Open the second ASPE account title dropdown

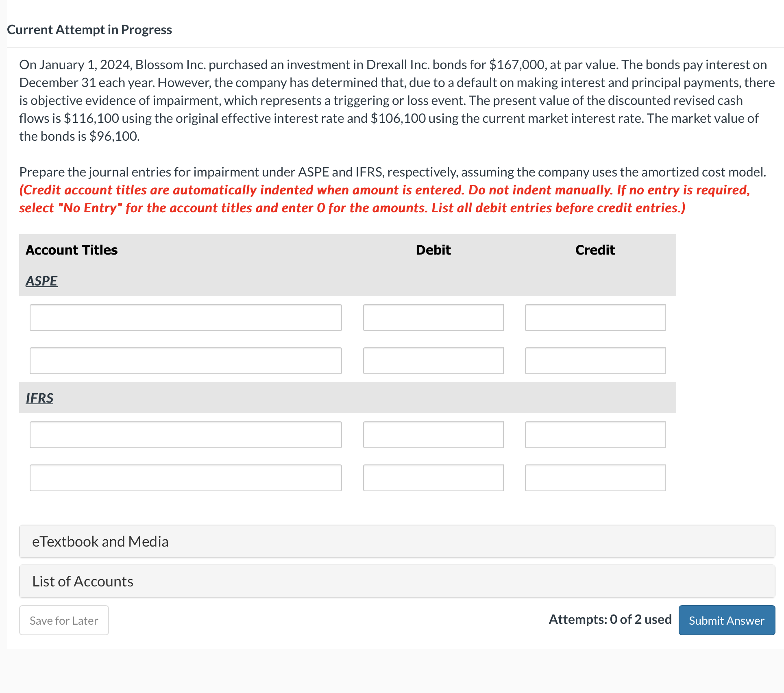(x=185, y=361)
